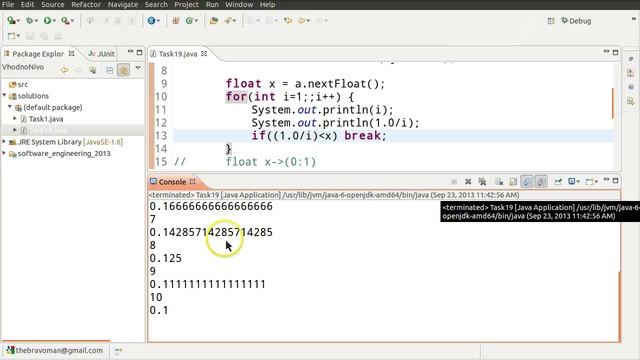Screen dimensions: 640x360
Task: Open the New Console View dropdown
Action: [x=596, y=182]
